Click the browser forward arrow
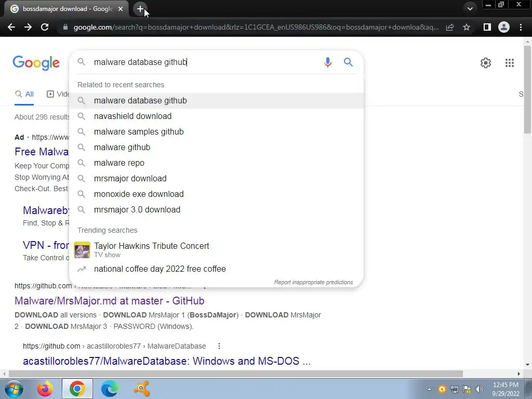The height and width of the screenshot is (399, 532). [28, 27]
